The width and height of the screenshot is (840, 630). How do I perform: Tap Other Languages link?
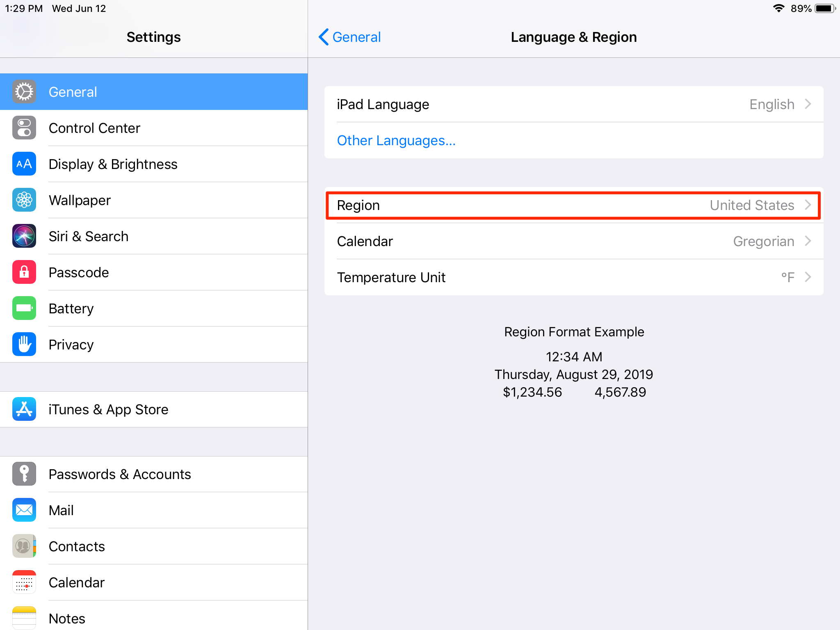396,140
